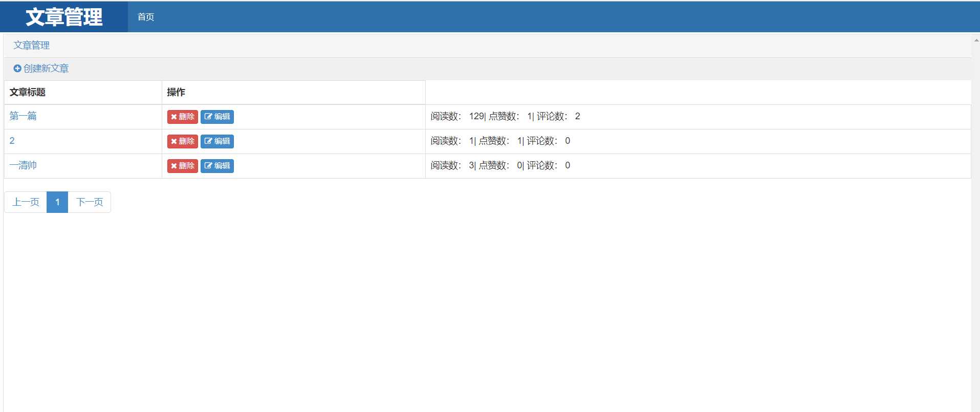Click the stats text showing 阅读数 129
Image resolution: width=980 pixels, height=412 pixels.
(x=505, y=116)
